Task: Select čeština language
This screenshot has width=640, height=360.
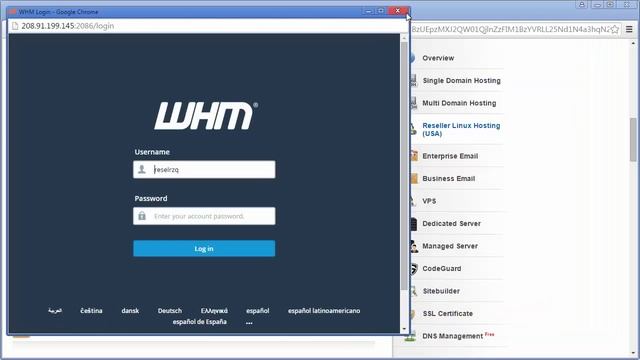Action: tap(91, 311)
